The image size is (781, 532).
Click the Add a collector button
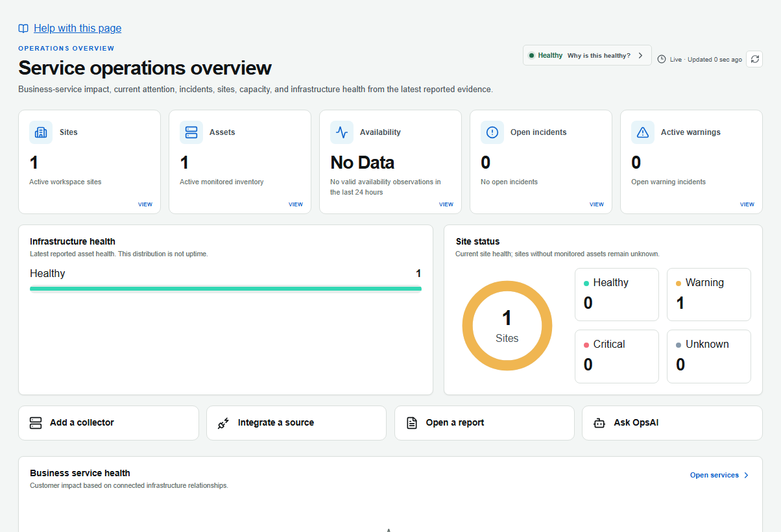(x=108, y=423)
